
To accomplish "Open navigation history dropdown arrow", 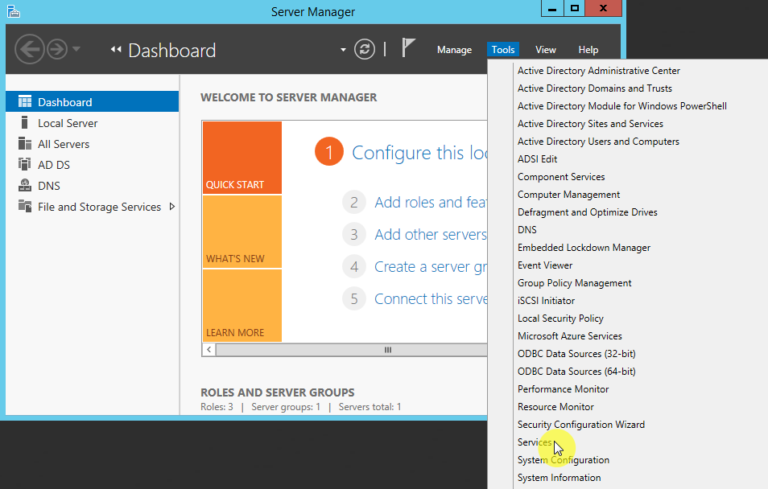I will pyautogui.click(x=76, y=49).
